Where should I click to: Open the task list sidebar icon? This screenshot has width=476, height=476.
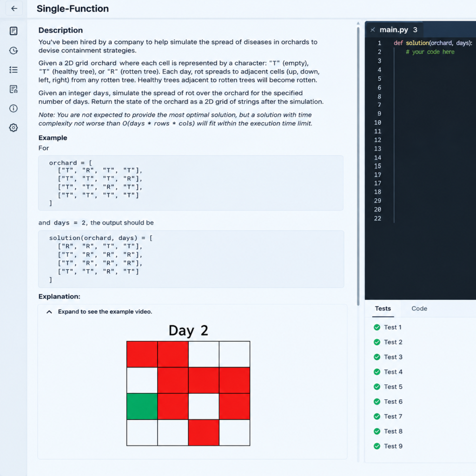pos(13,70)
